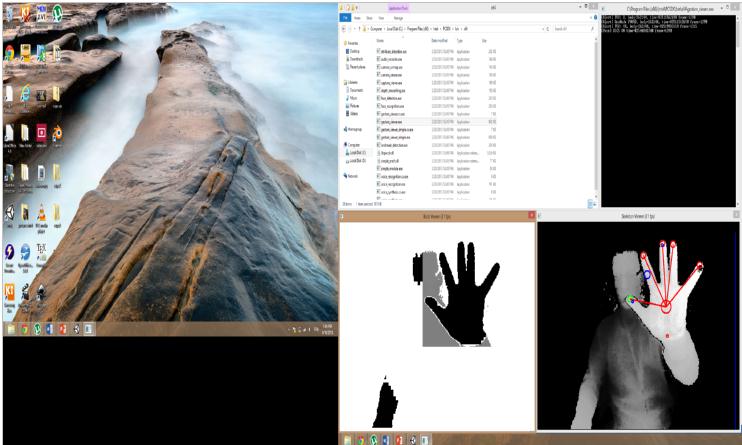Launch VLC media player desktop icon
This screenshot has height=445, width=742.
(x=41, y=213)
